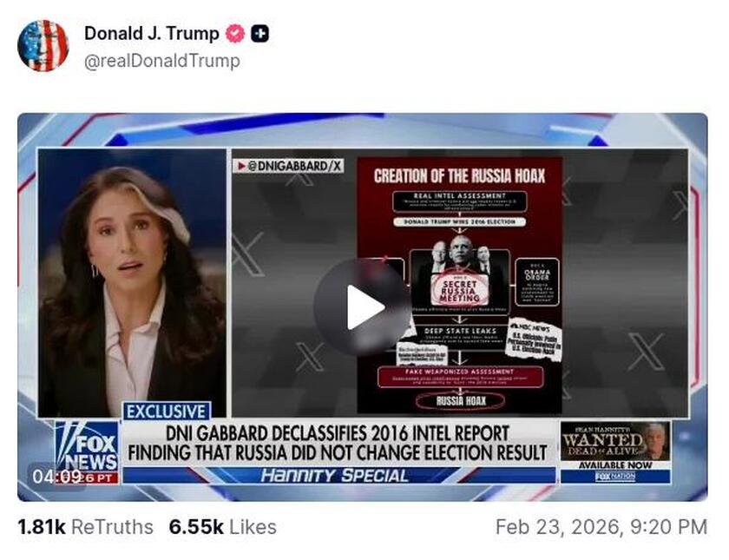Open the @realDonaldTrump handle link
The width and height of the screenshot is (729, 560).
pyautogui.click(x=161, y=61)
